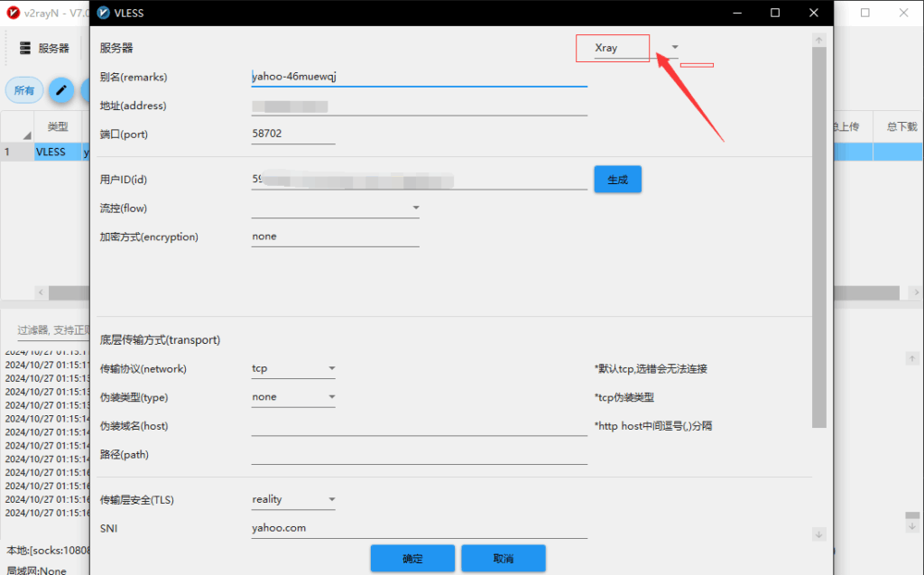The image size is (924, 575).
Task: Click the 服务器 server menu icon
Action: 25,48
